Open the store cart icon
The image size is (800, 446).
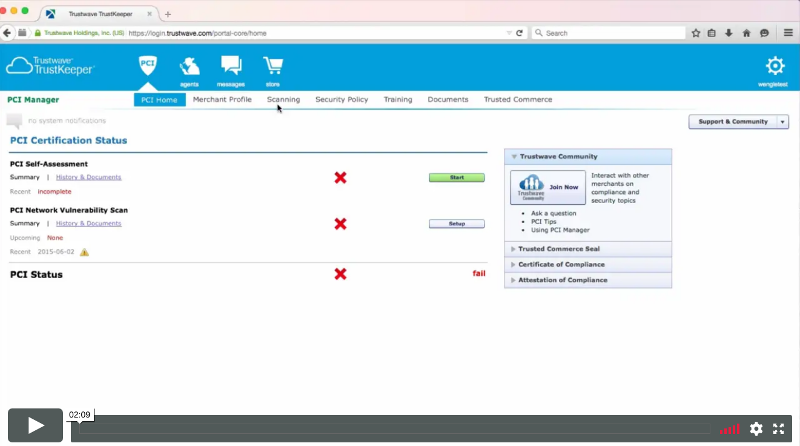(272, 66)
